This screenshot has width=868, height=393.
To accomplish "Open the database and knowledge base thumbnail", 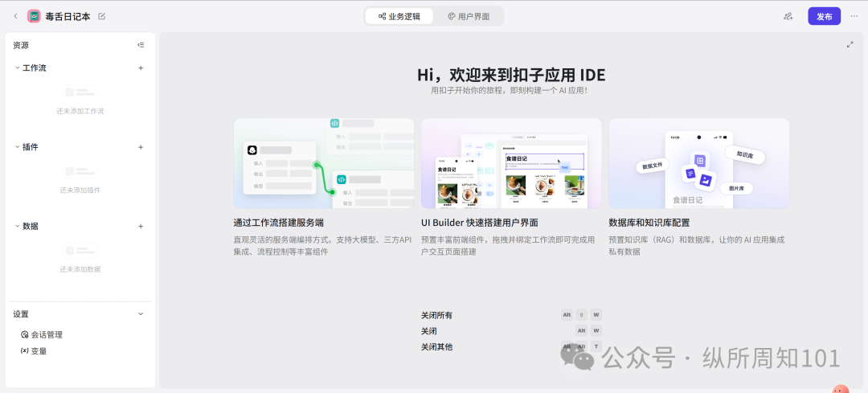I will tap(699, 163).
